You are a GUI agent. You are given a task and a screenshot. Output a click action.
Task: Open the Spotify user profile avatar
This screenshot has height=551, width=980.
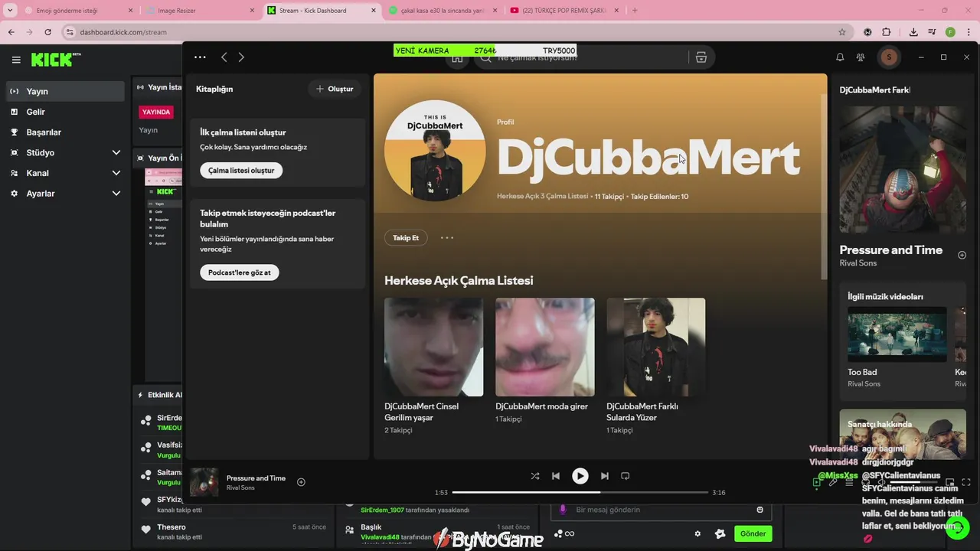pos(889,57)
